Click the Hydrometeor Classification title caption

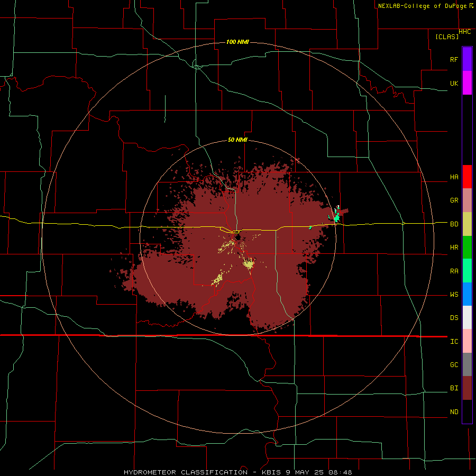point(237,472)
